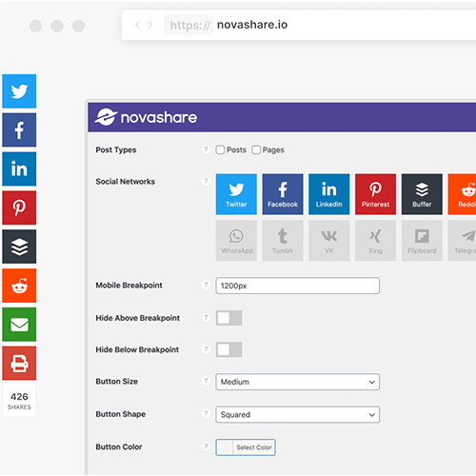Image resolution: width=476 pixels, height=476 pixels.
Task: Select the Buffer tile under Social Networks
Action: tap(422, 194)
